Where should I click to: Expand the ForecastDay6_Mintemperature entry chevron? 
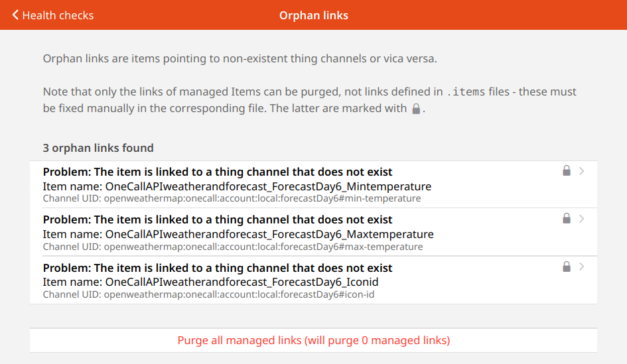coord(582,171)
